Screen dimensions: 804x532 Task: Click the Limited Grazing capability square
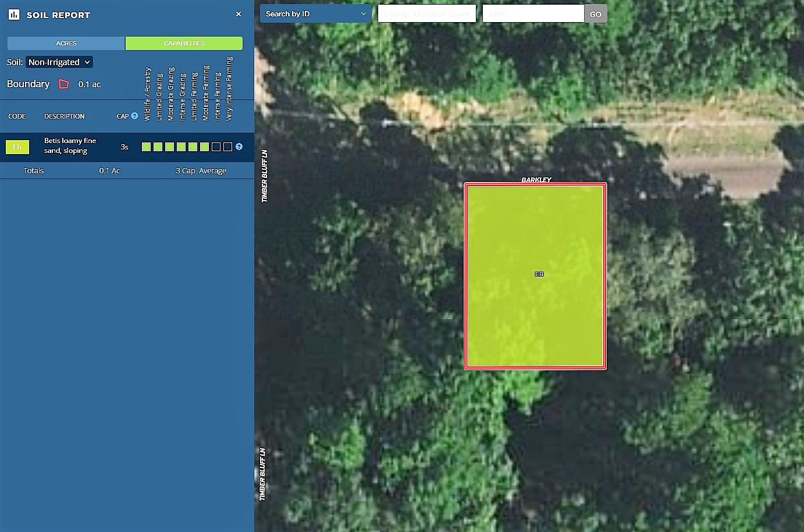click(x=158, y=147)
